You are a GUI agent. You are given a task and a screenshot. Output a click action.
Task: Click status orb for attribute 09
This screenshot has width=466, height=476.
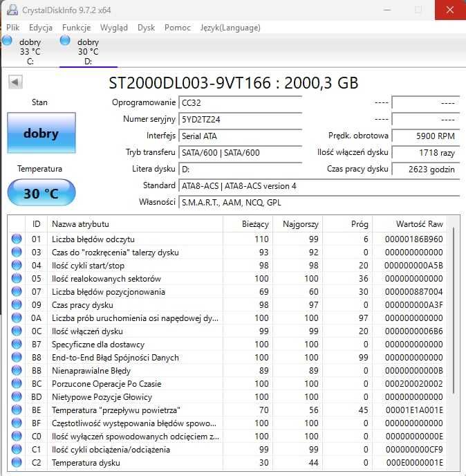coord(17,305)
